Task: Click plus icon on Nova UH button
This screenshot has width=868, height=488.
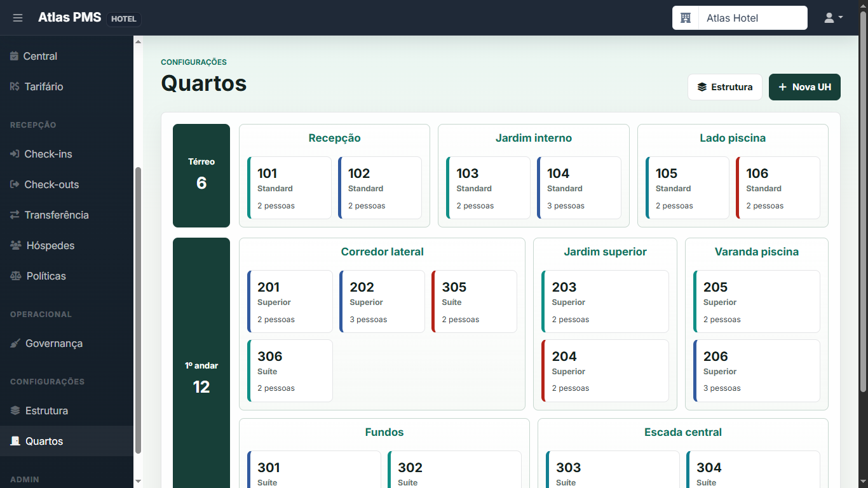Action: (783, 87)
